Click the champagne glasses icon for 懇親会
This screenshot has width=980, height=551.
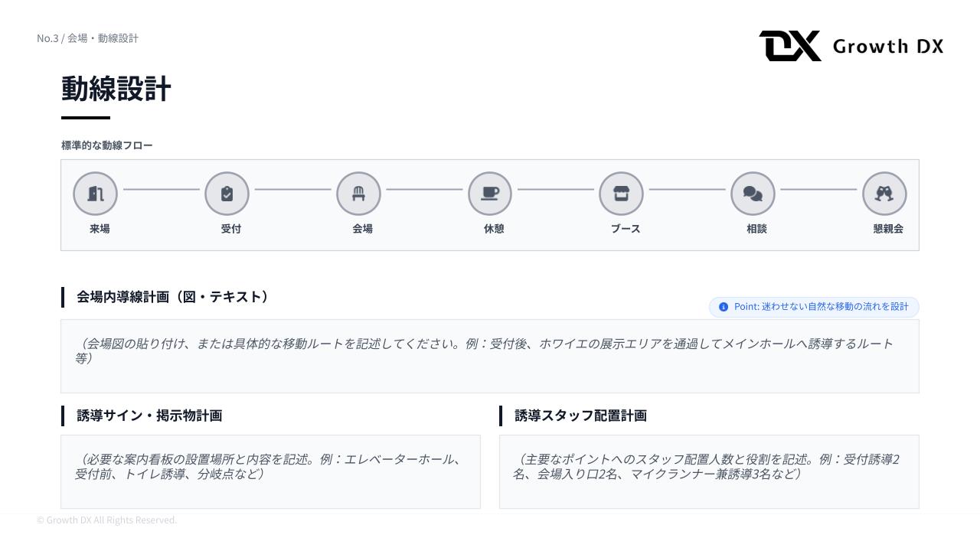[884, 194]
